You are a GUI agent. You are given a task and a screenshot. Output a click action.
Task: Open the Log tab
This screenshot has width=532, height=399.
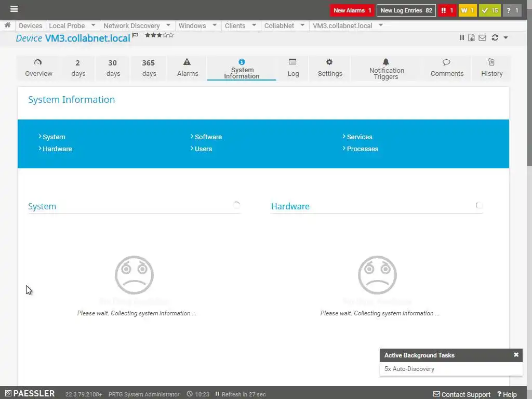(293, 68)
